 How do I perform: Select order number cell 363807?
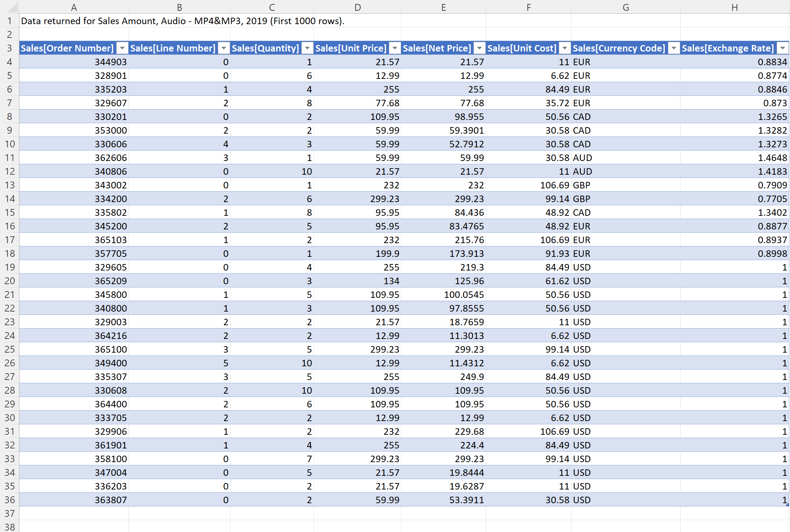pyautogui.click(x=74, y=500)
